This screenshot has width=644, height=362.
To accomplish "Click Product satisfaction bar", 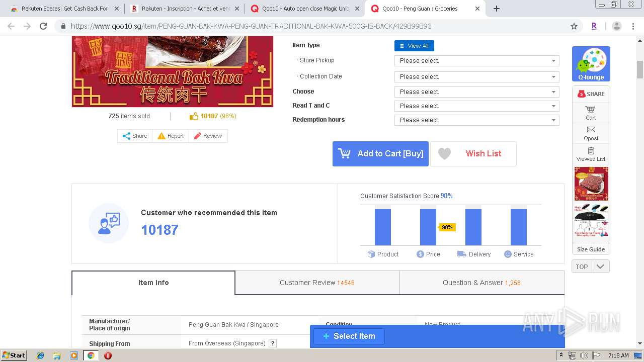I will (383, 227).
